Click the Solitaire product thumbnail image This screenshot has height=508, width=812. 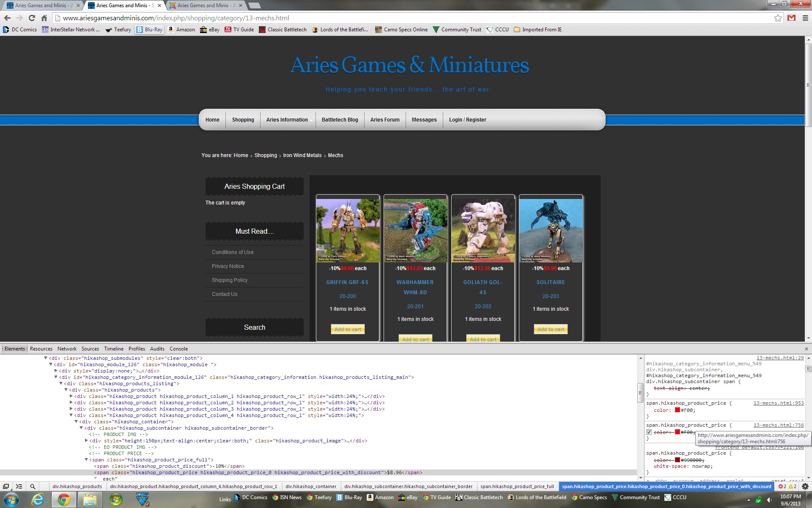[x=551, y=231]
